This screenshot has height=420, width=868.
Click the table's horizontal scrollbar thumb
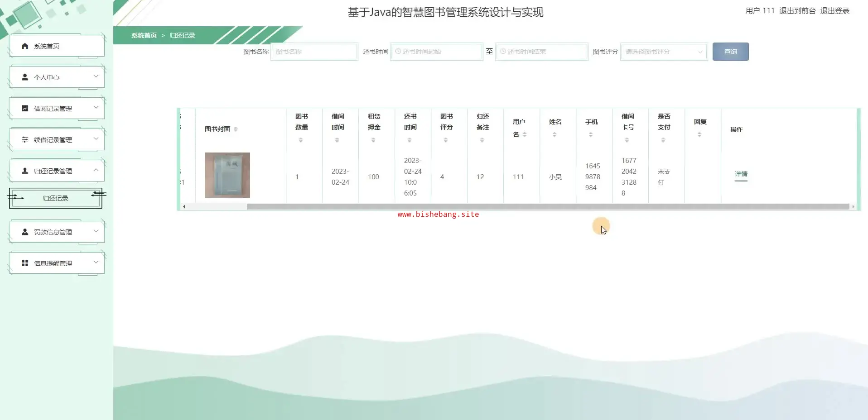pos(548,207)
